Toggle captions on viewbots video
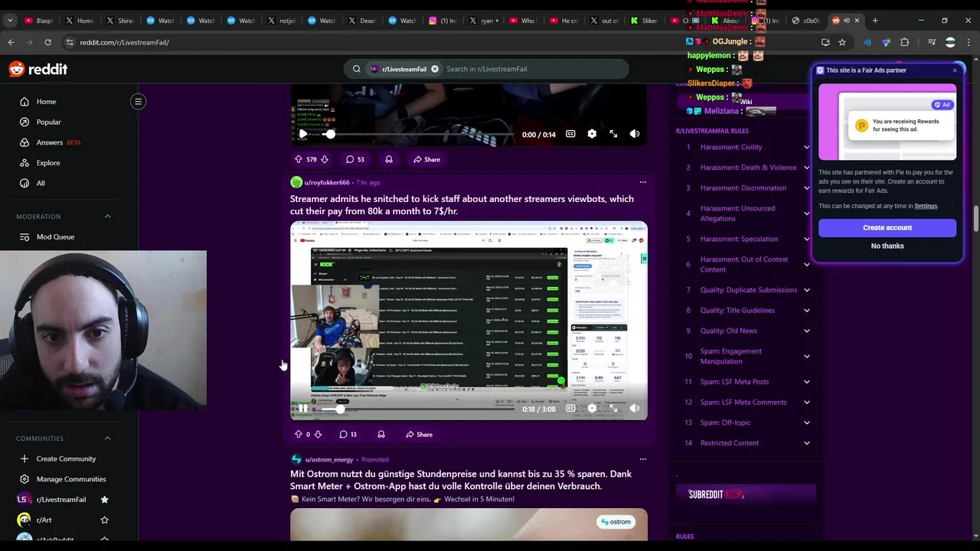This screenshot has height=551, width=980. click(570, 409)
